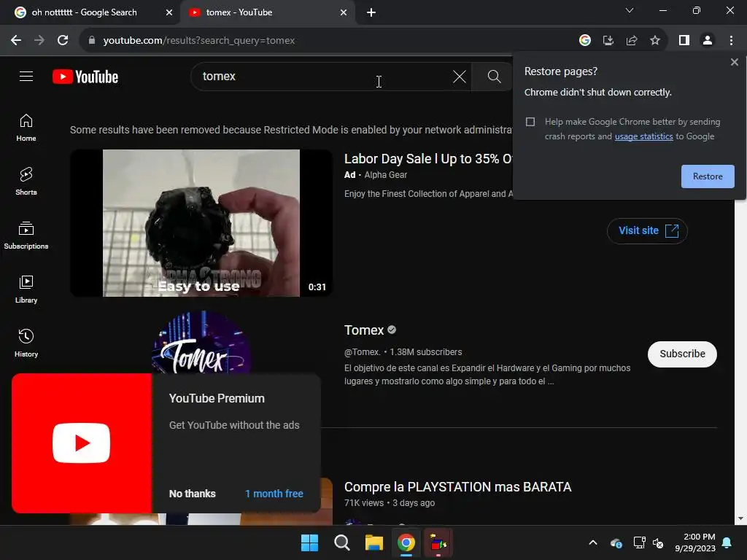This screenshot has height=560, width=747.
Task: Click the YouTube search magnifier button
Action: pyautogui.click(x=494, y=76)
